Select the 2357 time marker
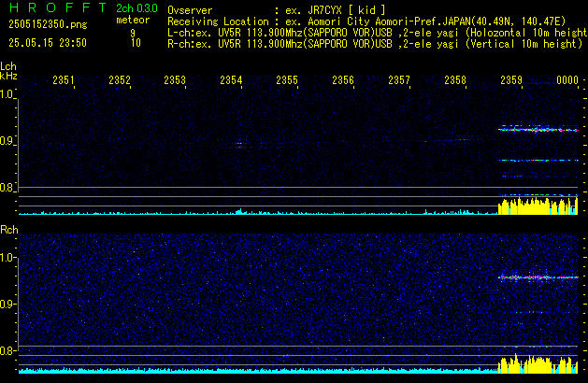The height and width of the screenshot is (383, 588). 399,79
